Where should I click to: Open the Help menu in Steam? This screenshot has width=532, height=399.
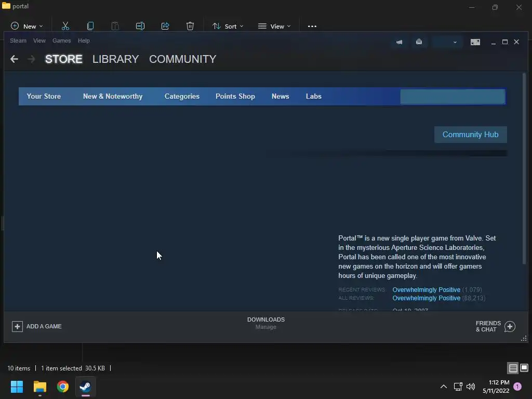point(84,41)
